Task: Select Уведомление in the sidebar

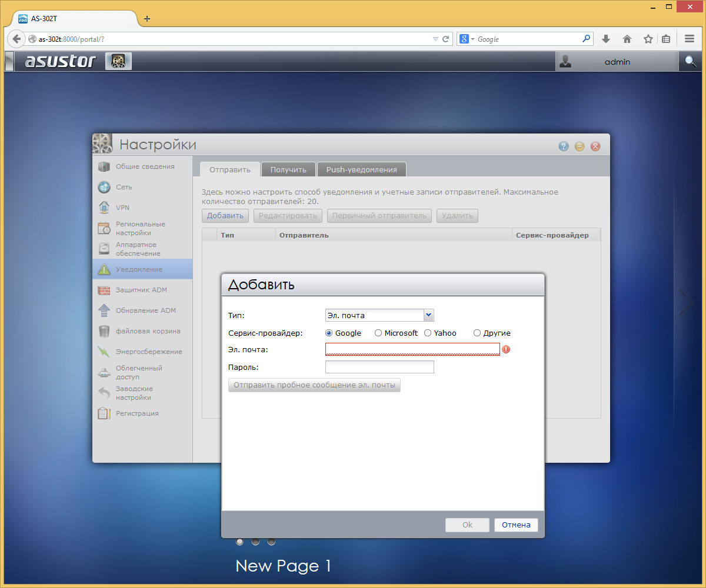Action: click(x=142, y=269)
